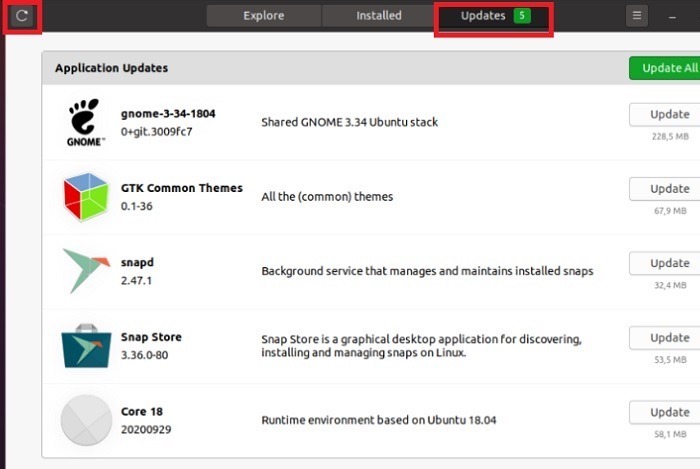Screen dimensions: 700x469
Task: Click 'Runtime environment based on Ubuntu 18.04'
Action: (379, 420)
